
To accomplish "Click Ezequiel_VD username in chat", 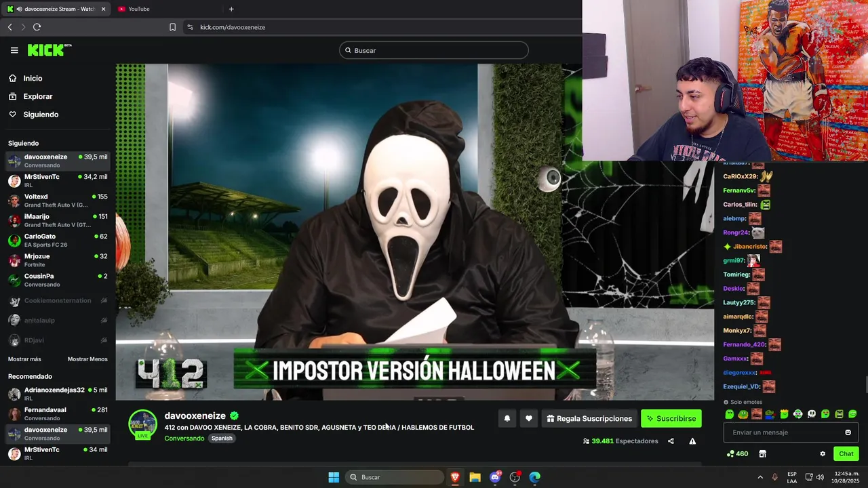I will click(741, 387).
